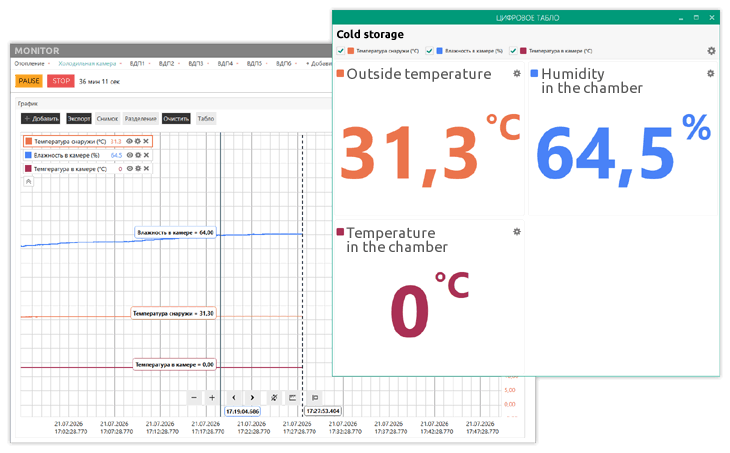Uncheck the Влажность в камере checkbox in the digital panel
This screenshot has height=453, width=730.
coord(429,51)
